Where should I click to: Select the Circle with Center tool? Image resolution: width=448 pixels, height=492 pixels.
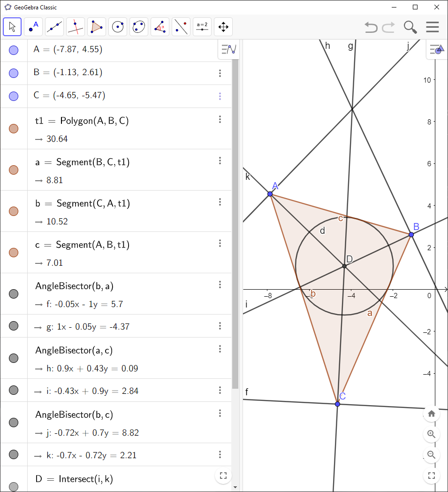[x=118, y=27]
